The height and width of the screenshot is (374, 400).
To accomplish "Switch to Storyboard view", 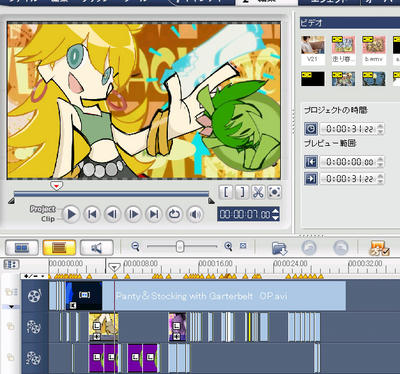I will pyautogui.click(x=22, y=248).
